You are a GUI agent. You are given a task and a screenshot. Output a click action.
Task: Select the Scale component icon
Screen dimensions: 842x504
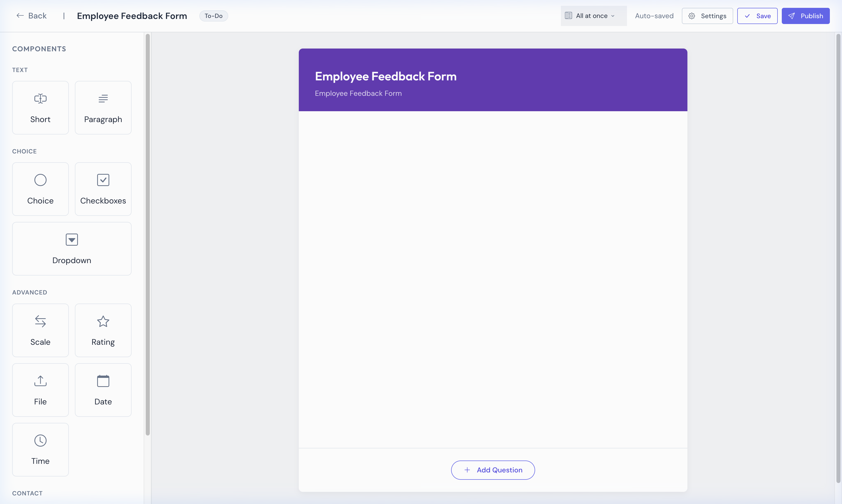(40, 321)
